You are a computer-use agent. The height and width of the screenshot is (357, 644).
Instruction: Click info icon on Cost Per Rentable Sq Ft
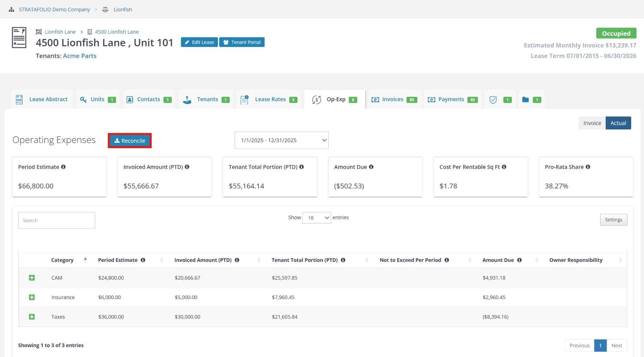[504, 167]
